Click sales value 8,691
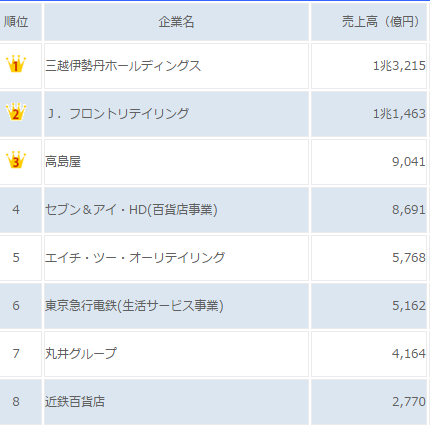This screenshot has width=430, height=427. [x=409, y=210]
